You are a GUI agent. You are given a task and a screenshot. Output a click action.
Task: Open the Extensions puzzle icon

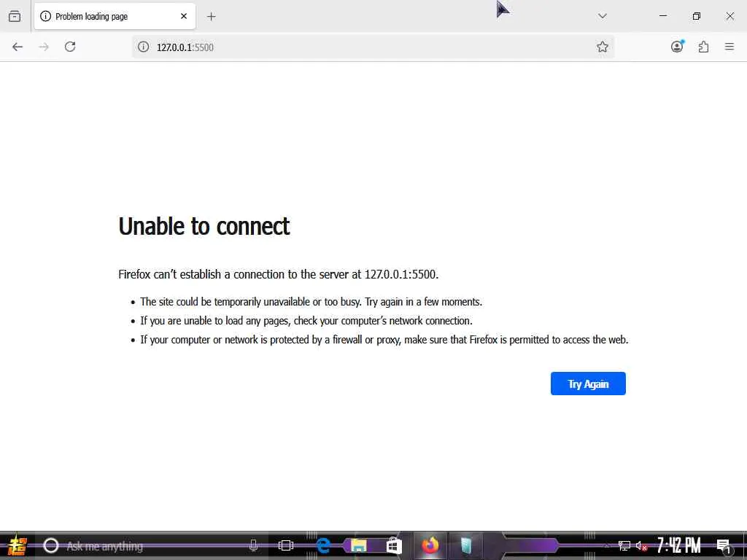703,47
